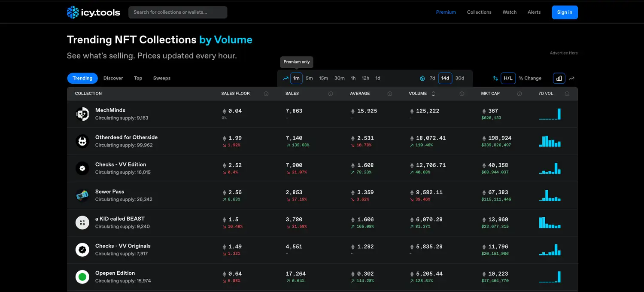This screenshot has width=644, height=292.
Task: Select the bar chart display icon
Action: click(559, 78)
